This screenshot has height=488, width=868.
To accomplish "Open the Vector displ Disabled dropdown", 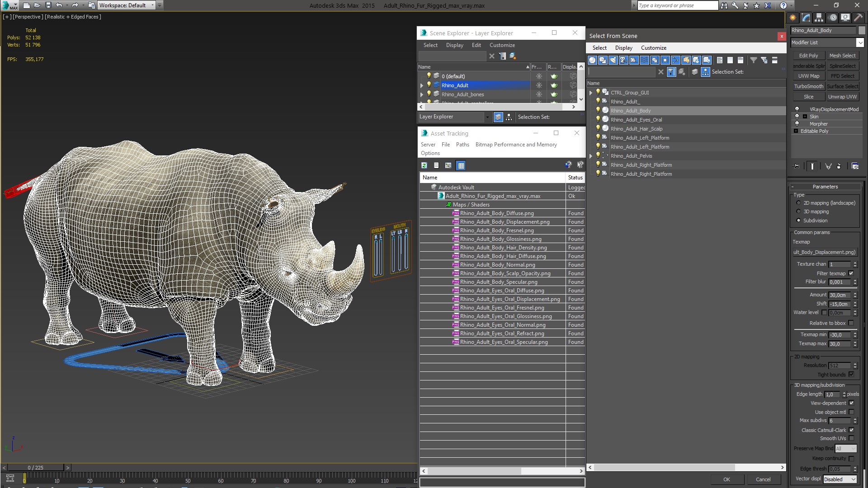I will (x=840, y=479).
